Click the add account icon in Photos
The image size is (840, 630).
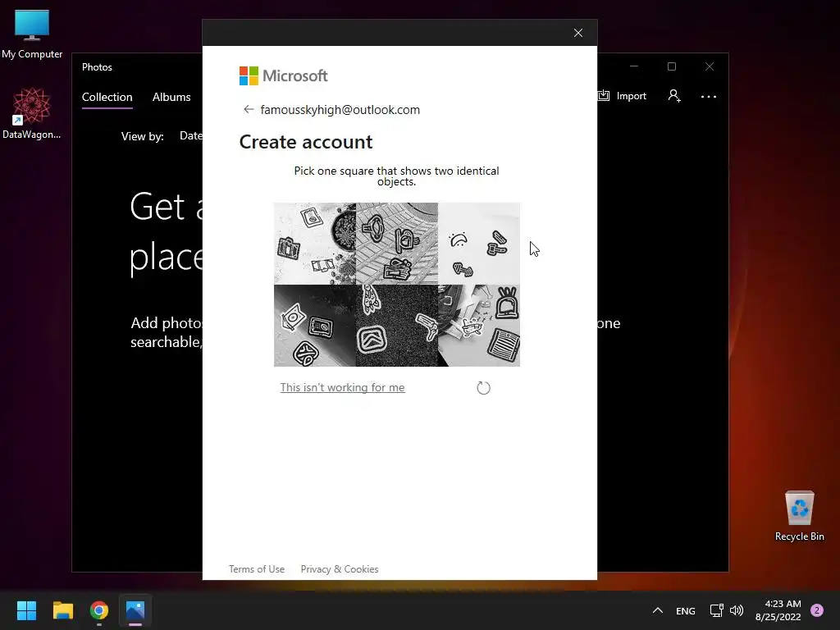[674, 96]
